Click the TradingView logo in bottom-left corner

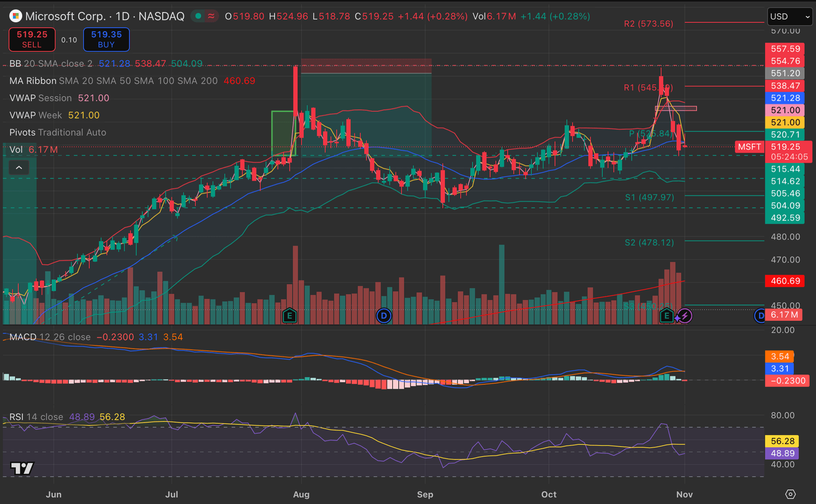click(x=22, y=468)
